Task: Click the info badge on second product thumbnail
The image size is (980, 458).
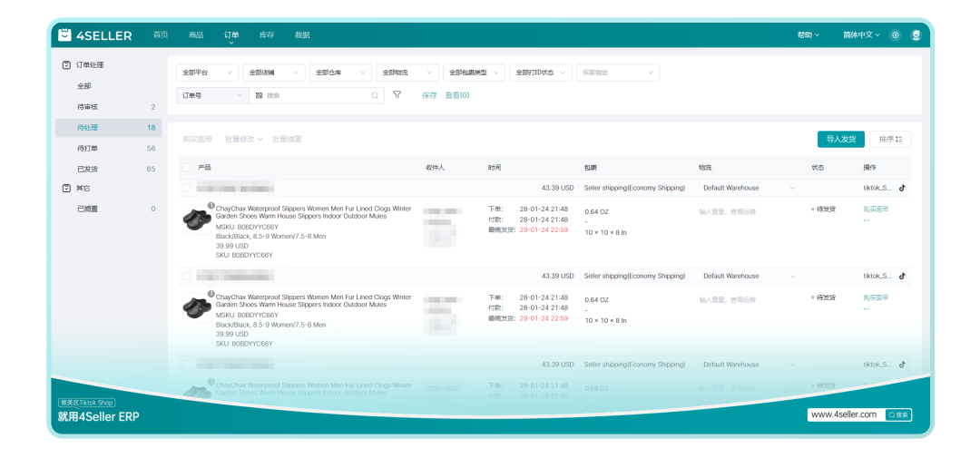Action: (211, 293)
